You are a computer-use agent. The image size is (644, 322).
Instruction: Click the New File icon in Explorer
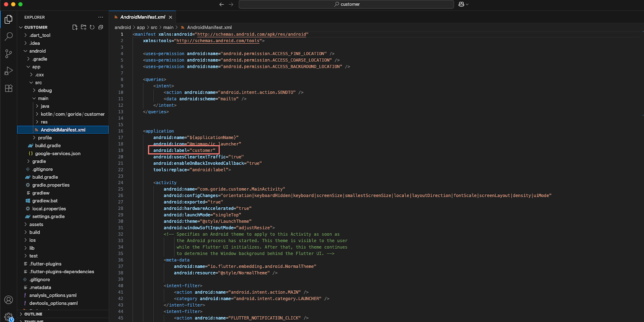tap(75, 27)
